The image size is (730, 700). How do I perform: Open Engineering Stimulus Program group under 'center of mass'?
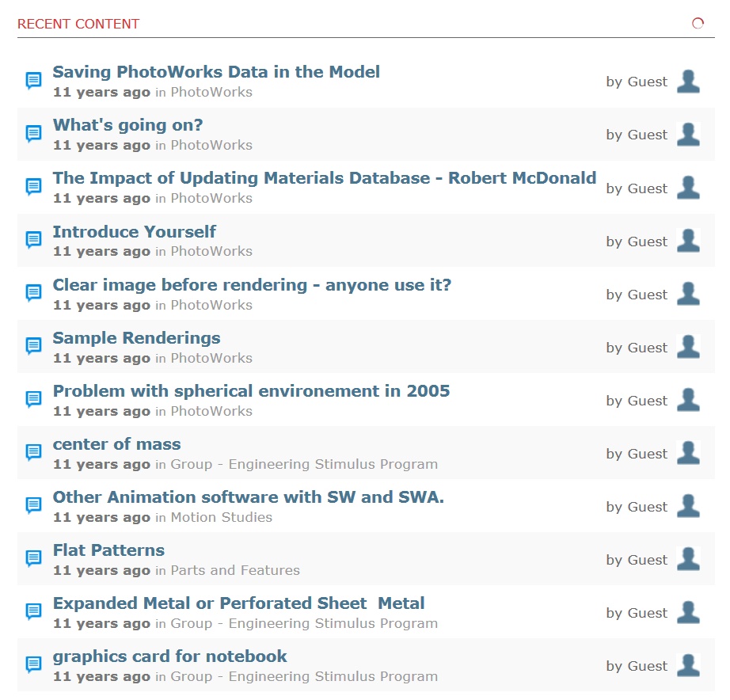304,464
